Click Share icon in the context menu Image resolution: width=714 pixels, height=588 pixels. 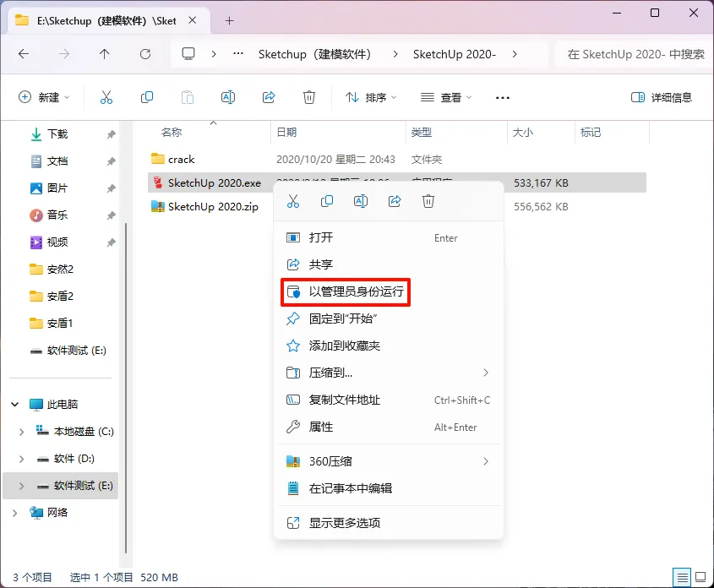pyautogui.click(x=395, y=201)
